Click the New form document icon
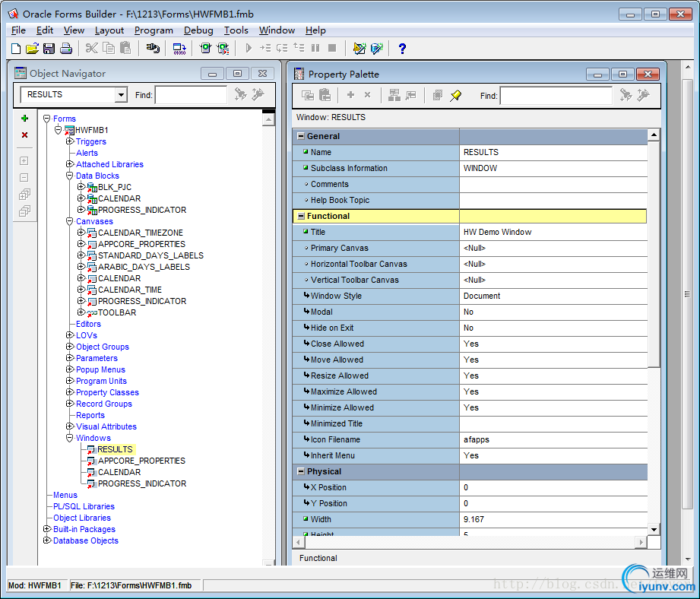 (x=16, y=48)
